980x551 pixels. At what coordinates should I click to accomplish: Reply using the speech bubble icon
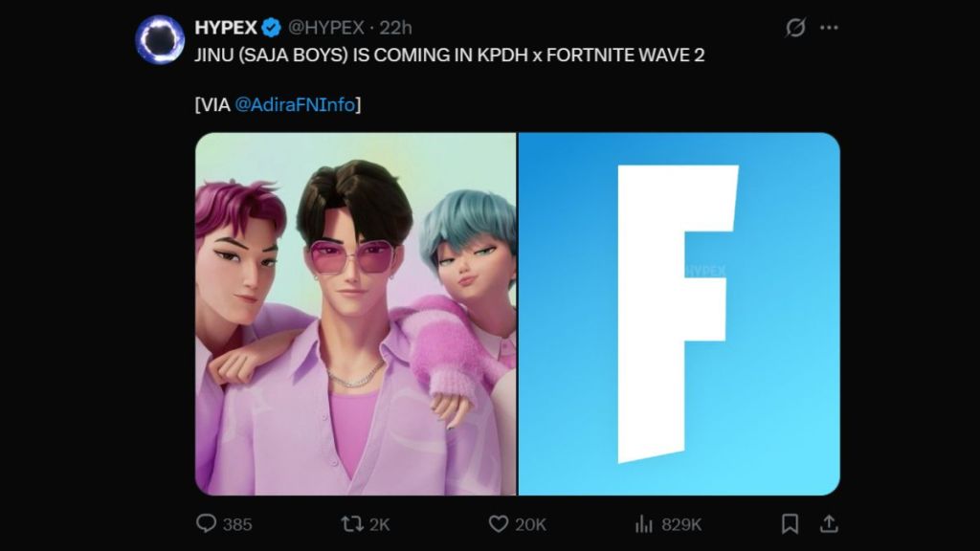pyautogui.click(x=208, y=523)
